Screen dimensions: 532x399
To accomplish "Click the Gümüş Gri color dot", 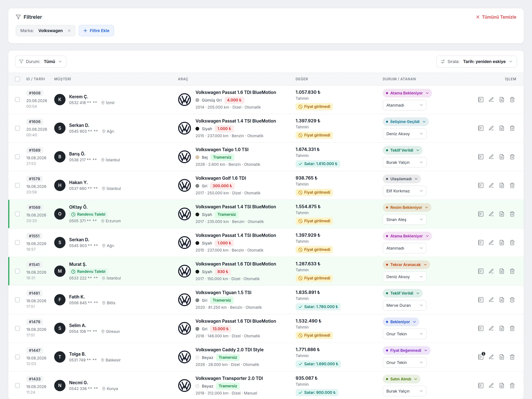I will 198,100.
